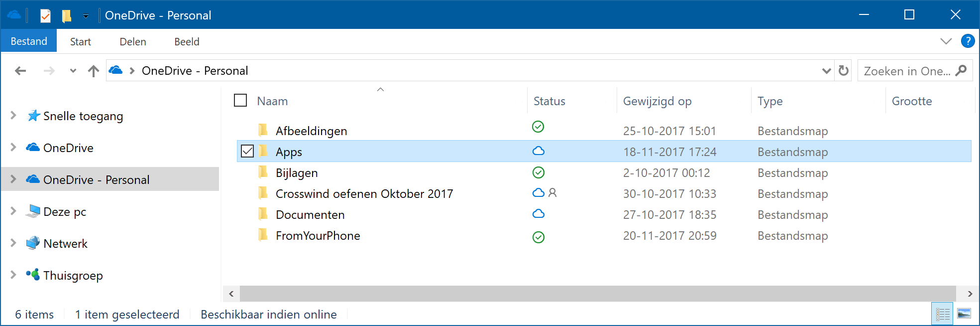Click the green synced status icon for Bijlagen

(538, 172)
